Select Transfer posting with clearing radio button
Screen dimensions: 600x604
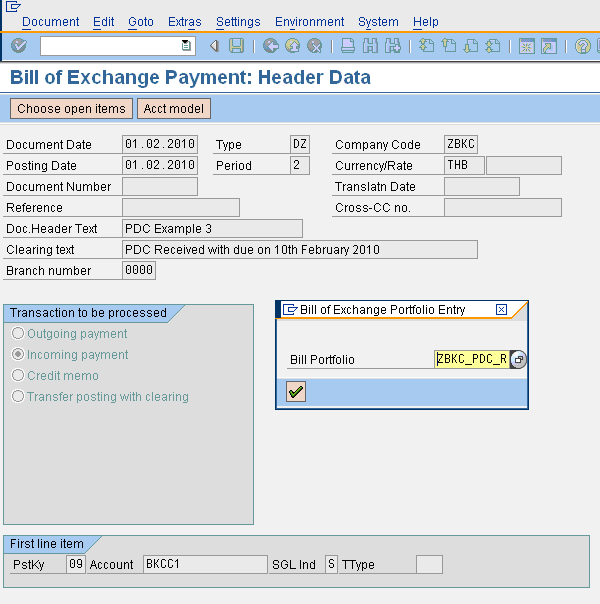tap(18, 396)
